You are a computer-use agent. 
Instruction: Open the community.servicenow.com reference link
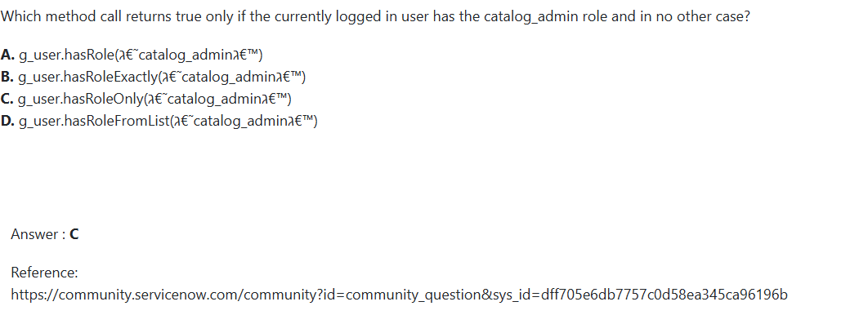399,295
